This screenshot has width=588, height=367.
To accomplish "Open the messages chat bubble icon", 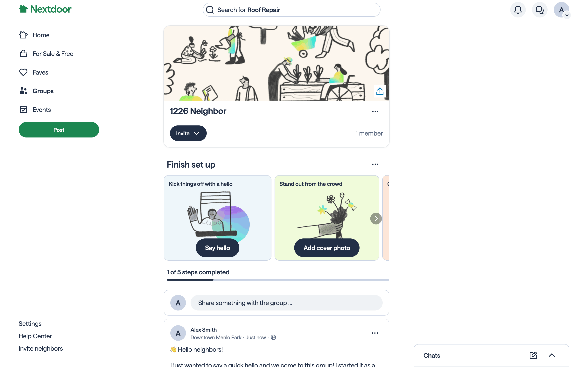I will pos(540,10).
